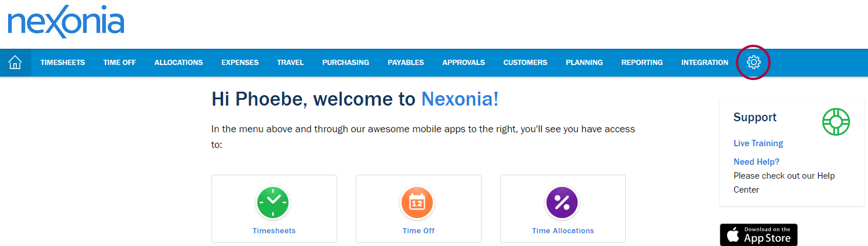
Task: Open the settings gear icon
Action: 753,62
